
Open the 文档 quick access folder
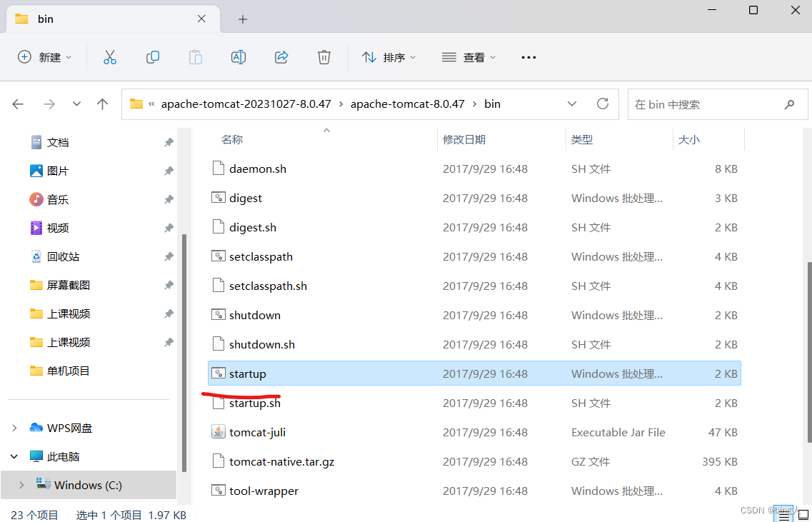pos(57,142)
